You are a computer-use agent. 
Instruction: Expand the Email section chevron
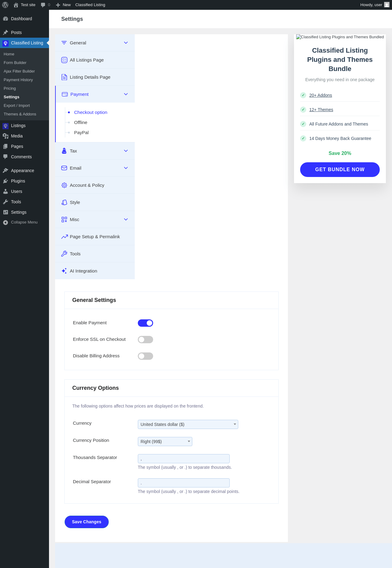tap(126, 168)
